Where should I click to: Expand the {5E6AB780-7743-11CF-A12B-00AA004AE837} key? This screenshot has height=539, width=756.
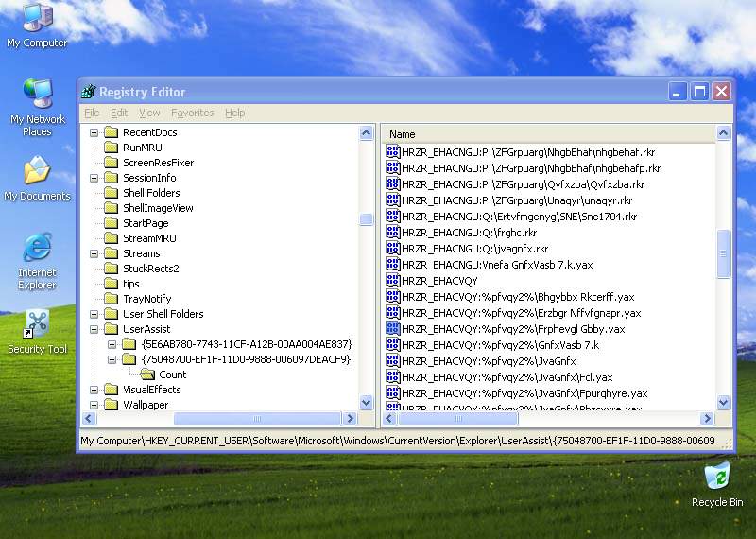(112, 344)
